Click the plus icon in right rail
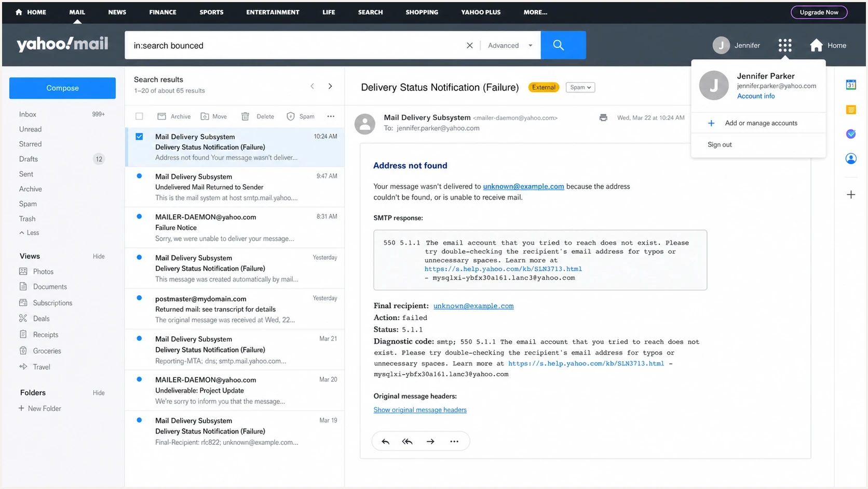This screenshot has height=489, width=868. tap(851, 195)
